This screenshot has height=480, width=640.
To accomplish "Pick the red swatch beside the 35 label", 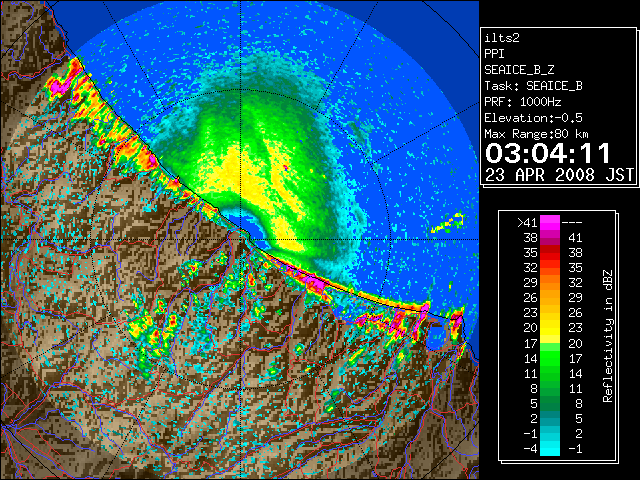I will 550,253.
